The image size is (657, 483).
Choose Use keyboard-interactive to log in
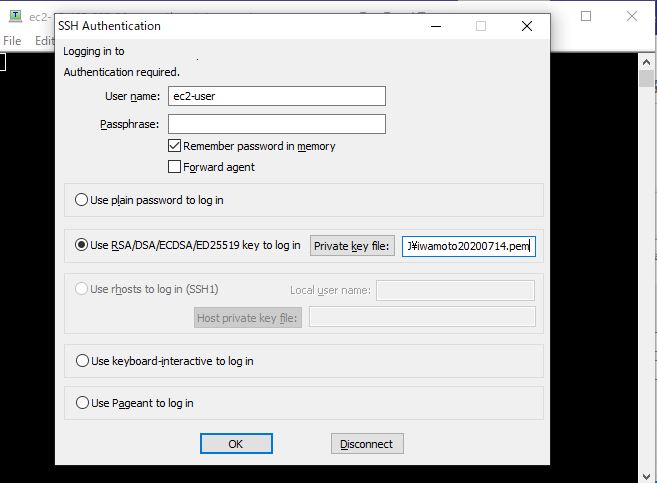[x=82, y=361]
